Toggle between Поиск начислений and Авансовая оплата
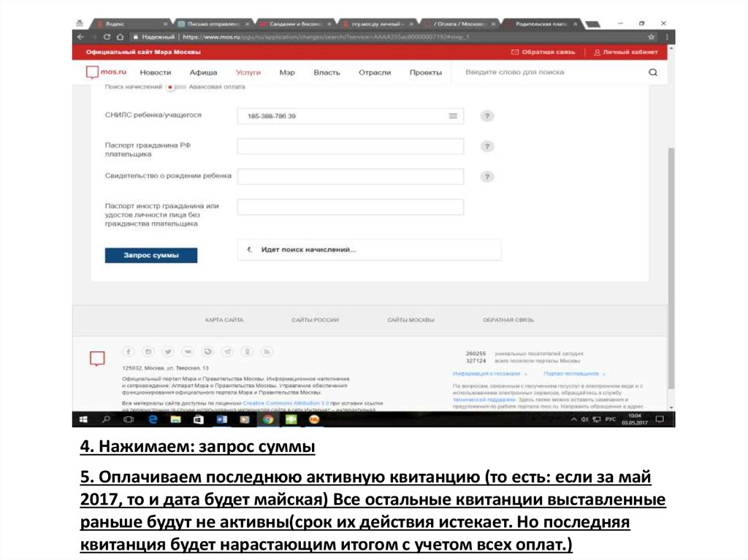Viewport: 748px width, 560px height. 175,88
